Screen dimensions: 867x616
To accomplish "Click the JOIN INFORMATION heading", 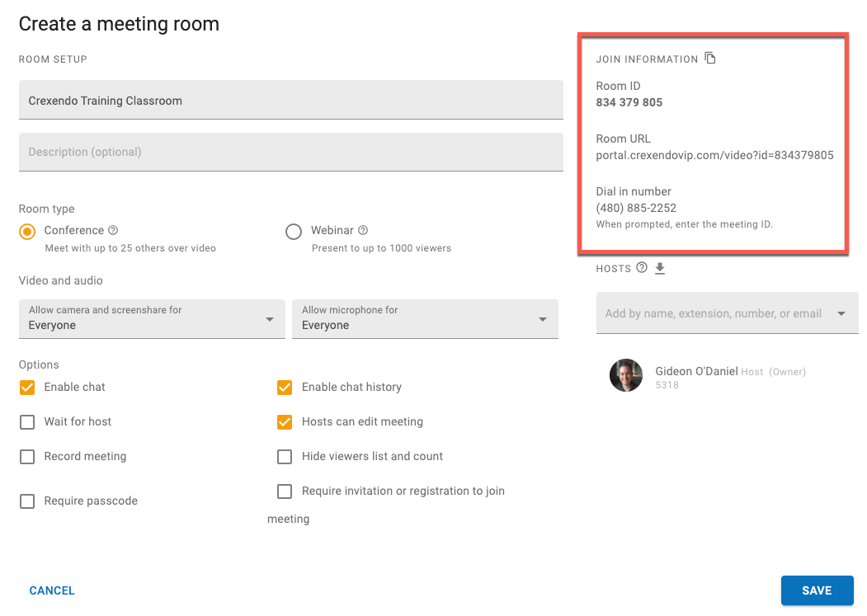I will [x=647, y=59].
